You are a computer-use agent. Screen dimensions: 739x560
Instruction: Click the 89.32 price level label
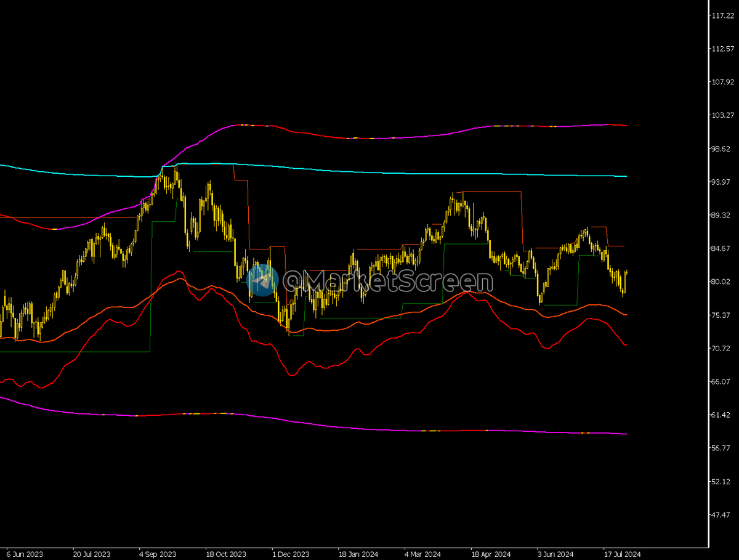pos(721,215)
